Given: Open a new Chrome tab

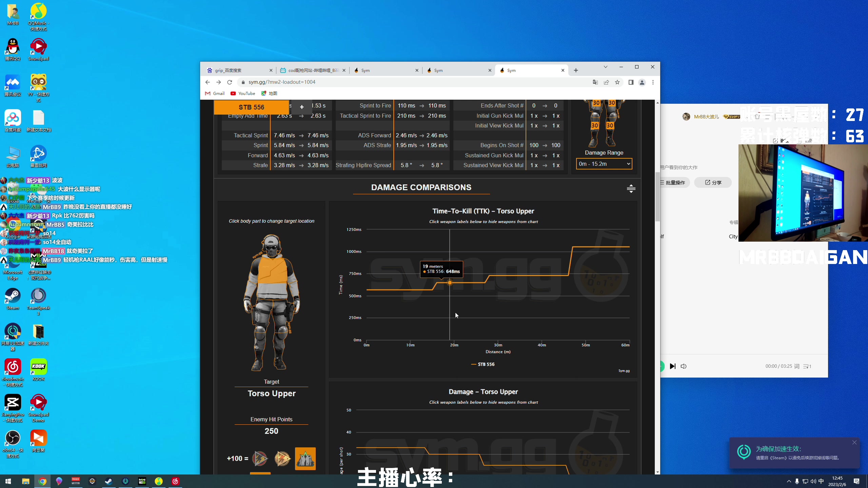Looking at the screenshot, I should point(576,70).
